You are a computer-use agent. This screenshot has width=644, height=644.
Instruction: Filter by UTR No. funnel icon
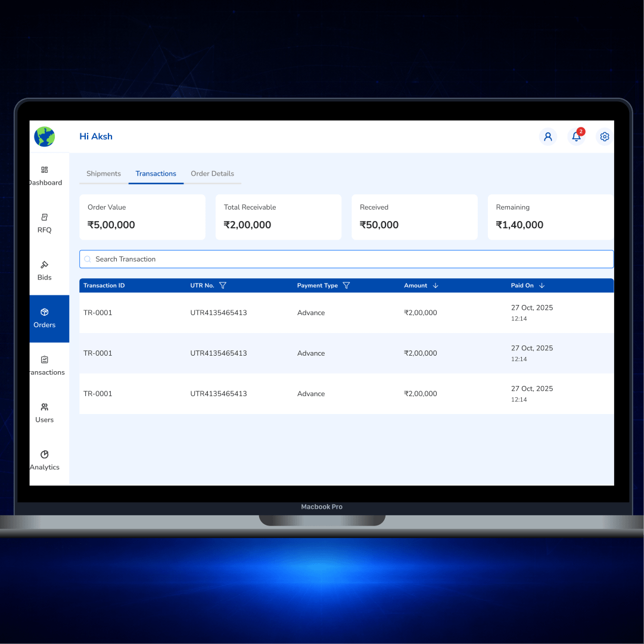[223, 285]
